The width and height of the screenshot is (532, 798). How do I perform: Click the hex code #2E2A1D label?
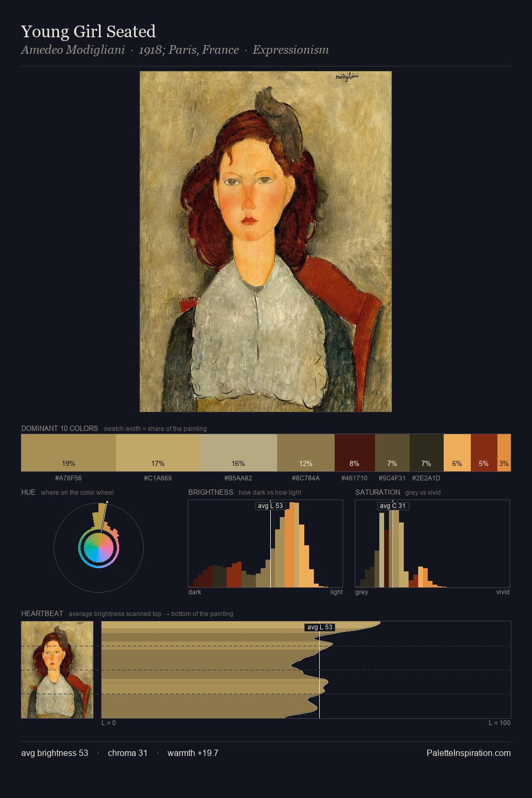tap(426, 478)
